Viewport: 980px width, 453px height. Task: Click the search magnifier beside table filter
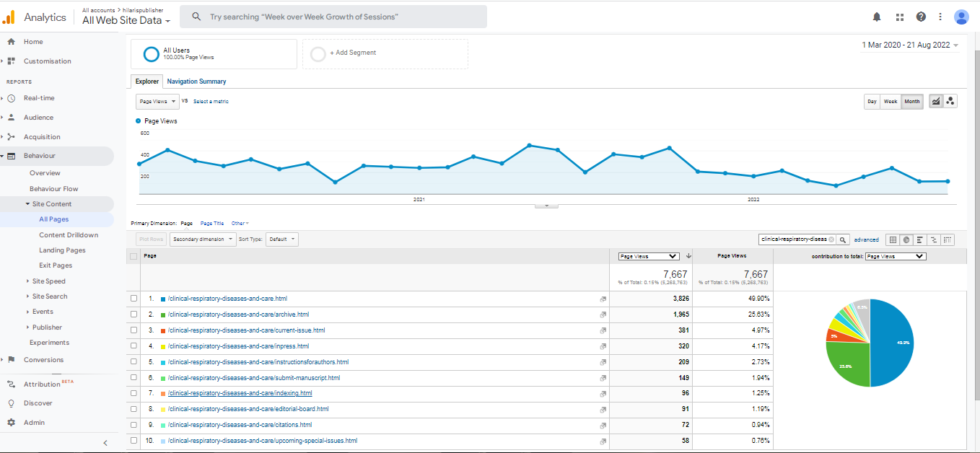click(843, 239)
